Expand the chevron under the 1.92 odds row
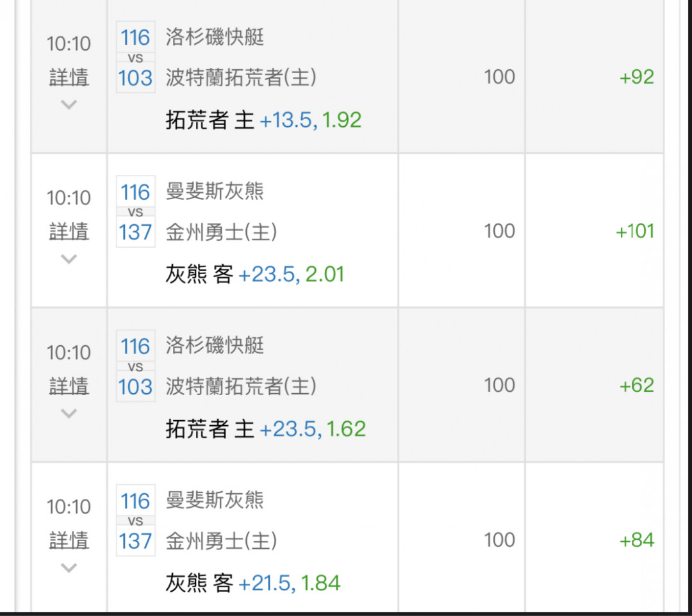The width and height of the screenshot is (692, 616). click(69, 104)
